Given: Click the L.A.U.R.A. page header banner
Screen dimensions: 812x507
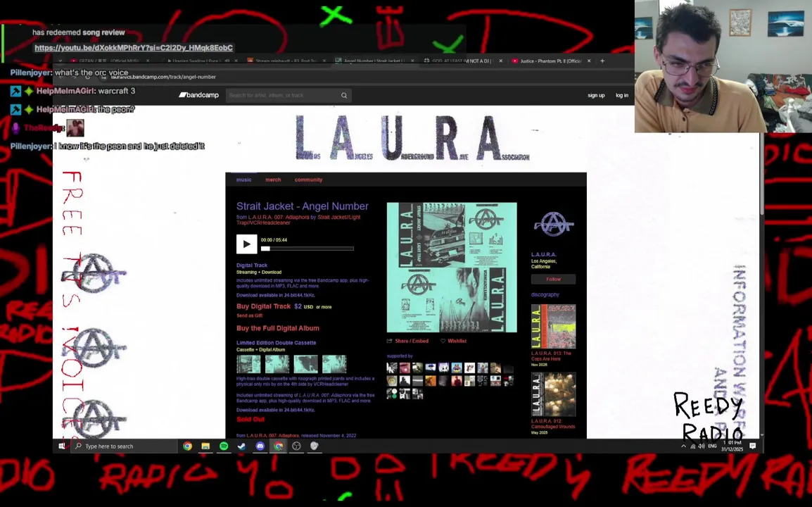Looking at the screenshot, I should click(412, 138).
